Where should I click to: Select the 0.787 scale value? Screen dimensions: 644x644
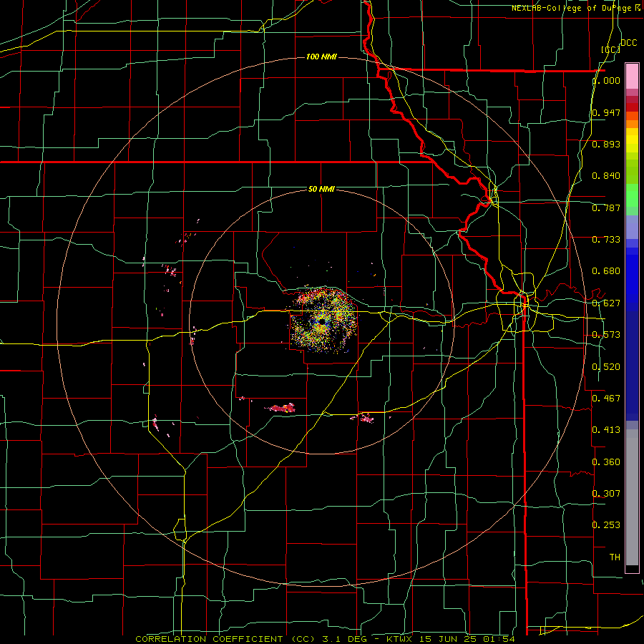coord(606,208)
